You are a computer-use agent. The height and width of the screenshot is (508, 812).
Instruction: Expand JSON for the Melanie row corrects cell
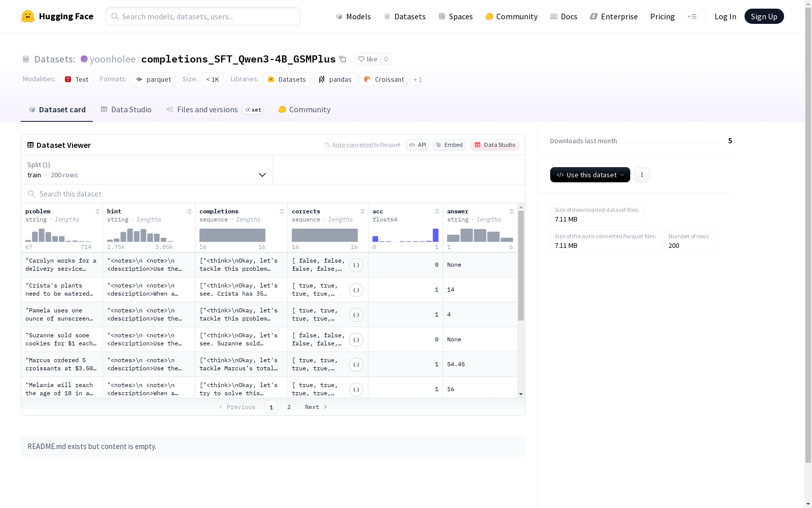[356, 390]
